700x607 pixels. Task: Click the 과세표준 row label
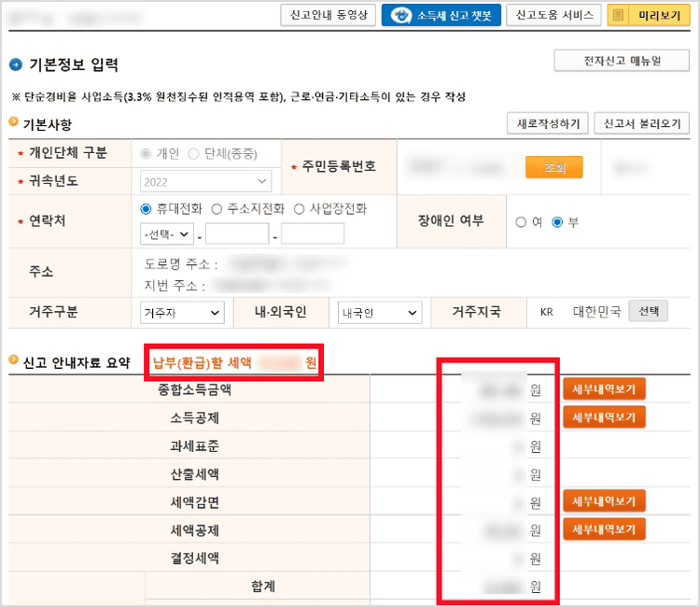coord(195,445)
